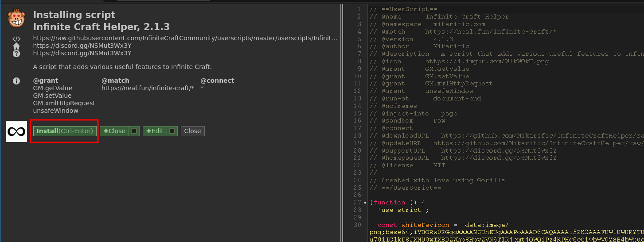Click the @connect heading in left panel
Viewport: 644px width, 242px height.
point(218,81)
